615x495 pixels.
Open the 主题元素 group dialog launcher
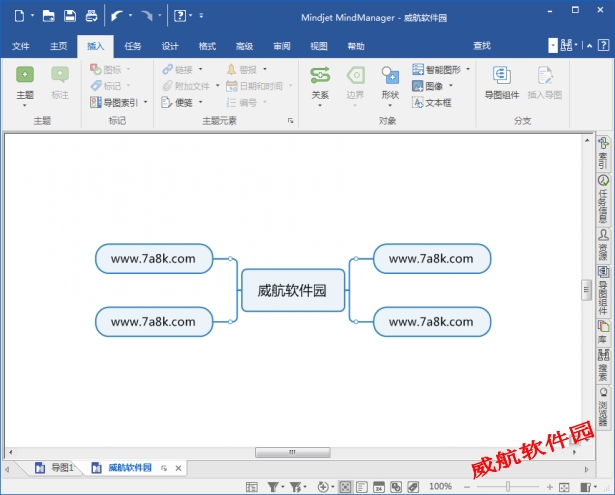coord(291,121)
